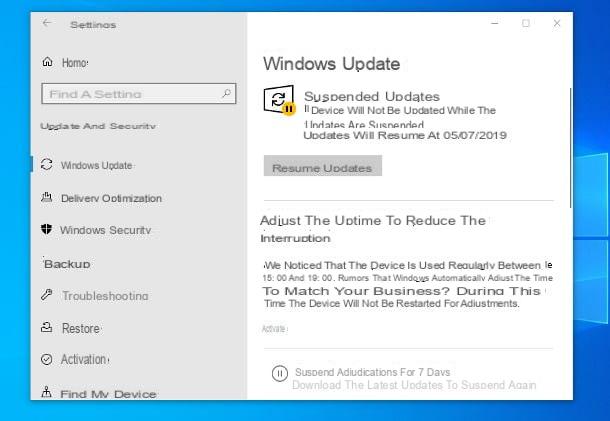610x421 pixels.
Task: Click 'Download The Latest Updates To Suspend Again'
Action: [414, 385]
